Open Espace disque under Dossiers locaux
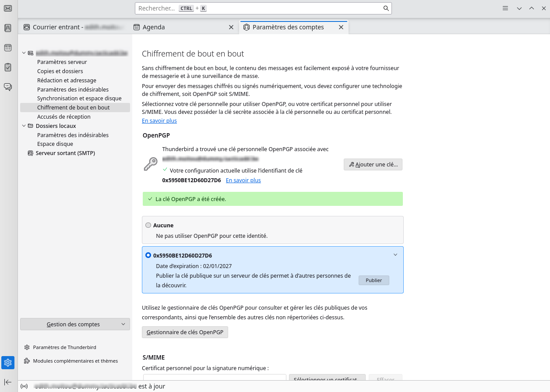 (55, 144)
